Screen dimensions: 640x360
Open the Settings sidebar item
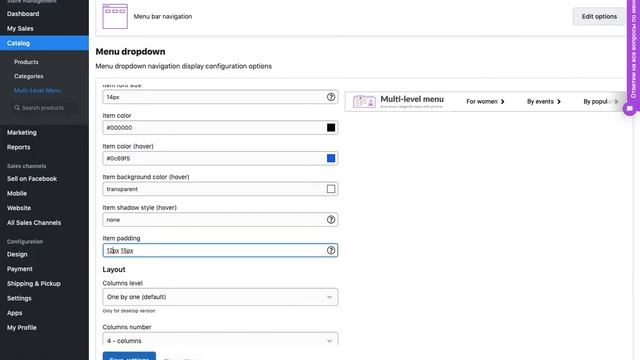coord(19,298)
